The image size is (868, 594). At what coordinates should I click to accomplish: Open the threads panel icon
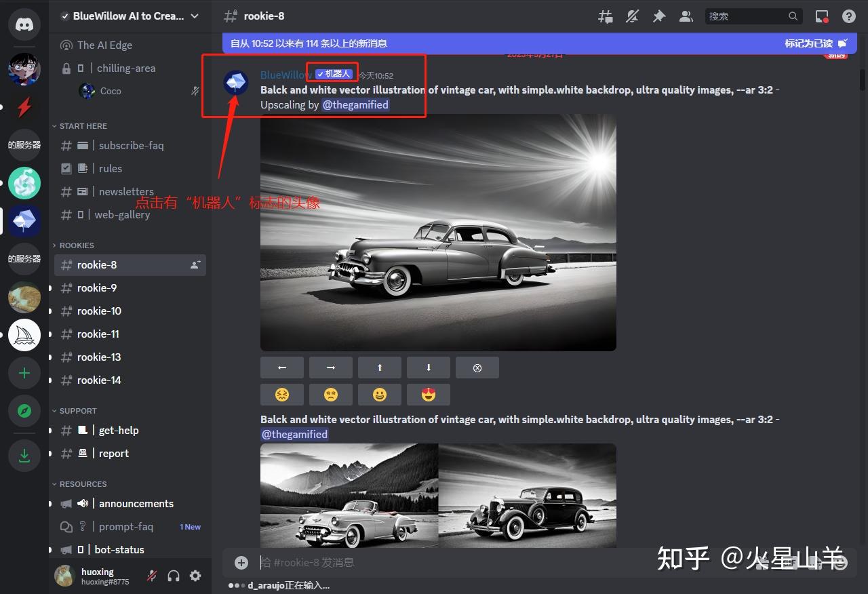pyautogui.click(x=606, y=16)
